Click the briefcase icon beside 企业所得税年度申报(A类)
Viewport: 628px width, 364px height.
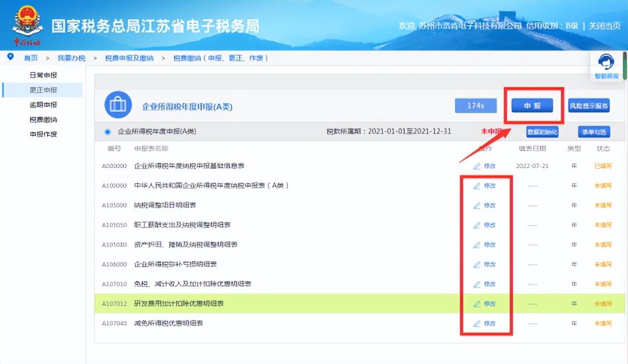[x=118, y=105]
